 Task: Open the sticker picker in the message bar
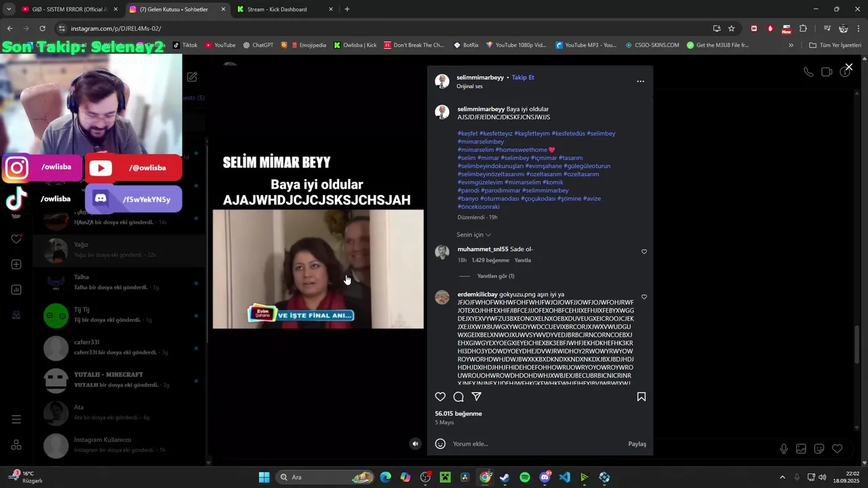point(819,449)
